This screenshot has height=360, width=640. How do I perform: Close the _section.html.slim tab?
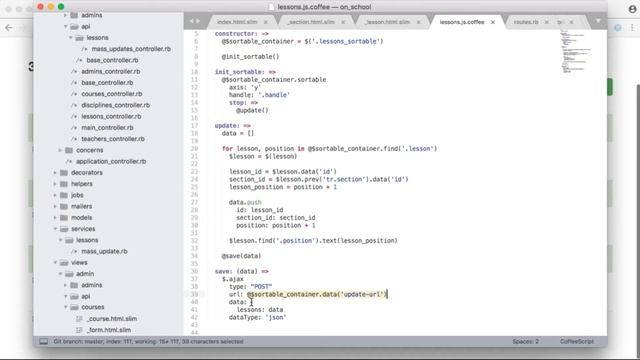343,22
